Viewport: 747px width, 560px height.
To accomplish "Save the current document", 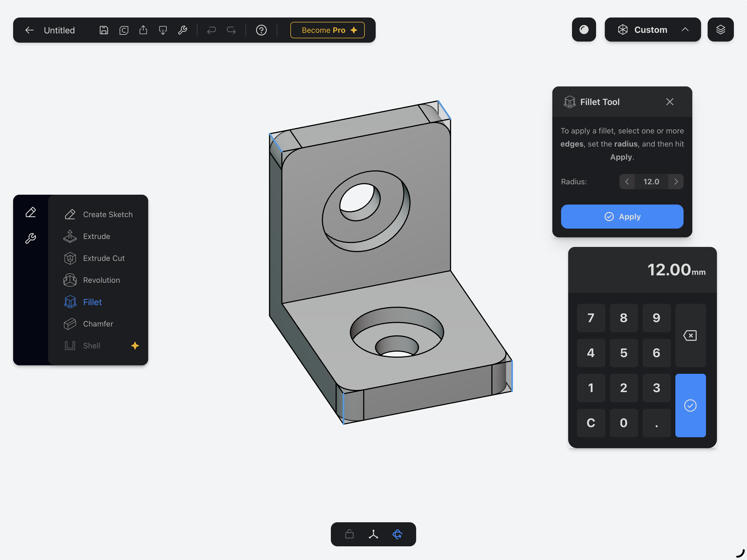I will [x=104, y=30].
